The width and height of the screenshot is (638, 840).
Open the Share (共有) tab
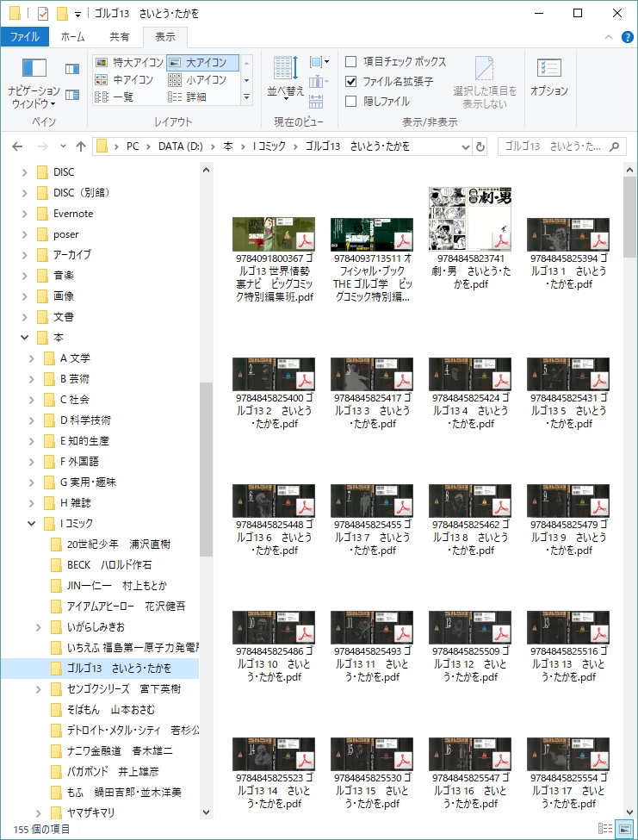click(120, 37)
